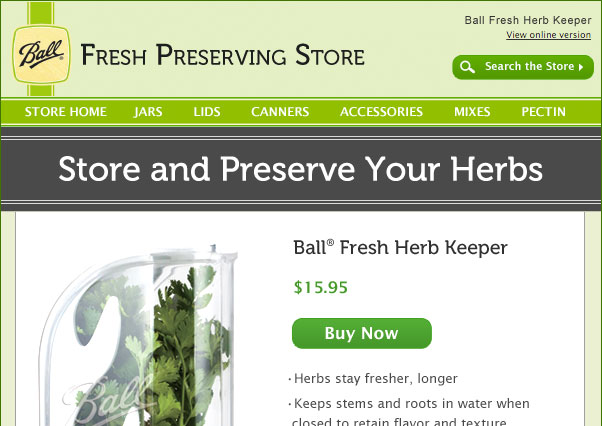Click the magnifying glass search icon
Image resolution: width=602 pixels, height=426 pixels.
pos(467,67)
